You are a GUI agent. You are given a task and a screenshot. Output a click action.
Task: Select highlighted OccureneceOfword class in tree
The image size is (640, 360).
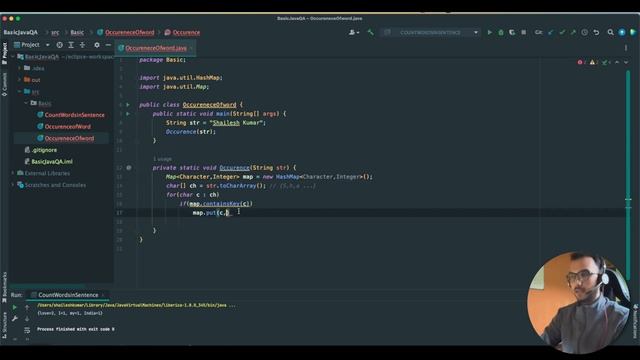[69, 138]
